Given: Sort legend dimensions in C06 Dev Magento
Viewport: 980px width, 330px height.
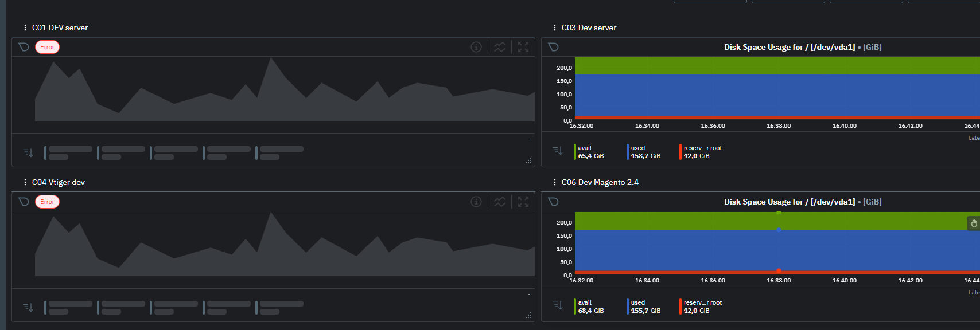Looking at the screenshot, I should pos(558,305).
